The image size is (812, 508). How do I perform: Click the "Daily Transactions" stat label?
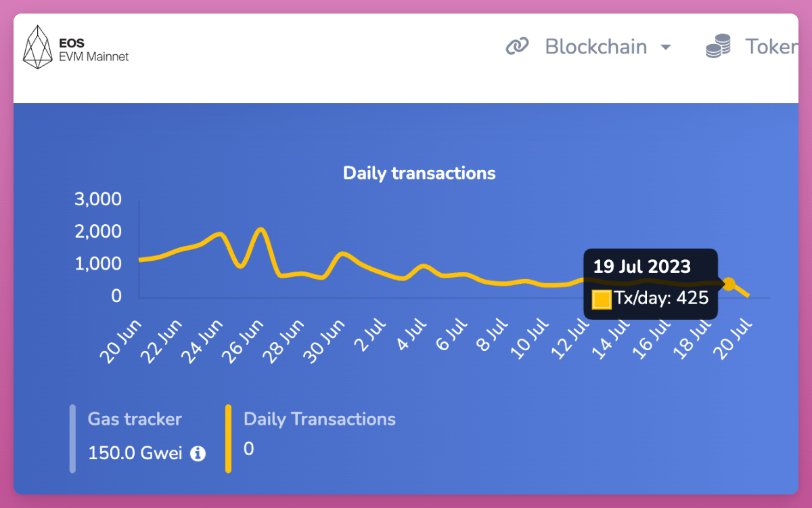point(319,419)
